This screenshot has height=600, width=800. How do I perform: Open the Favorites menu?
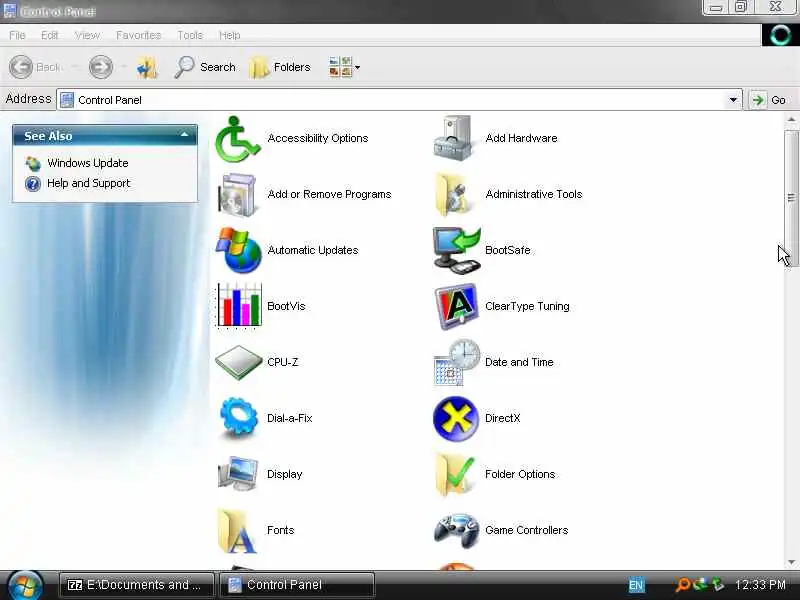138,35
